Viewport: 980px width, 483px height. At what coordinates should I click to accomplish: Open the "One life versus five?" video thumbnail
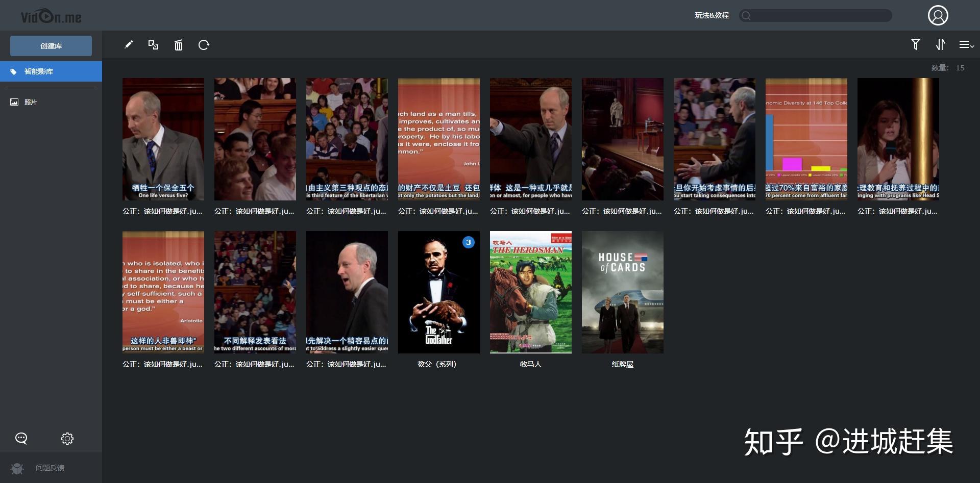[163, 139]
